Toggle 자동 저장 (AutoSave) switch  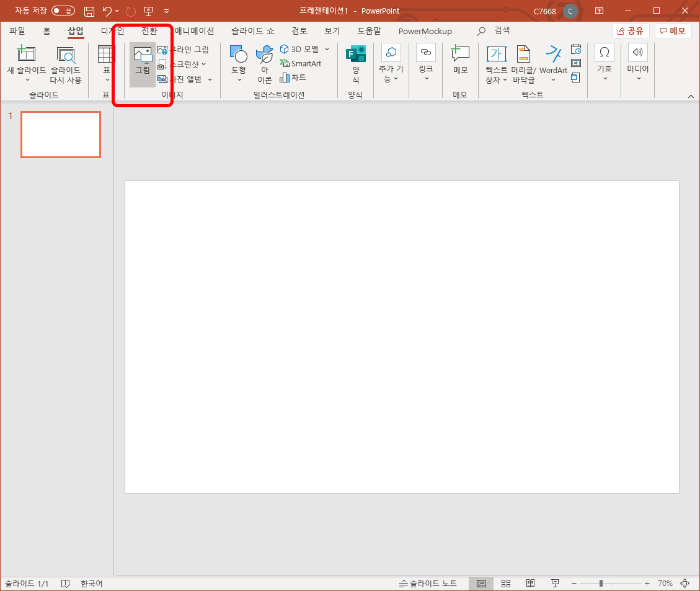tap(63, 11)
